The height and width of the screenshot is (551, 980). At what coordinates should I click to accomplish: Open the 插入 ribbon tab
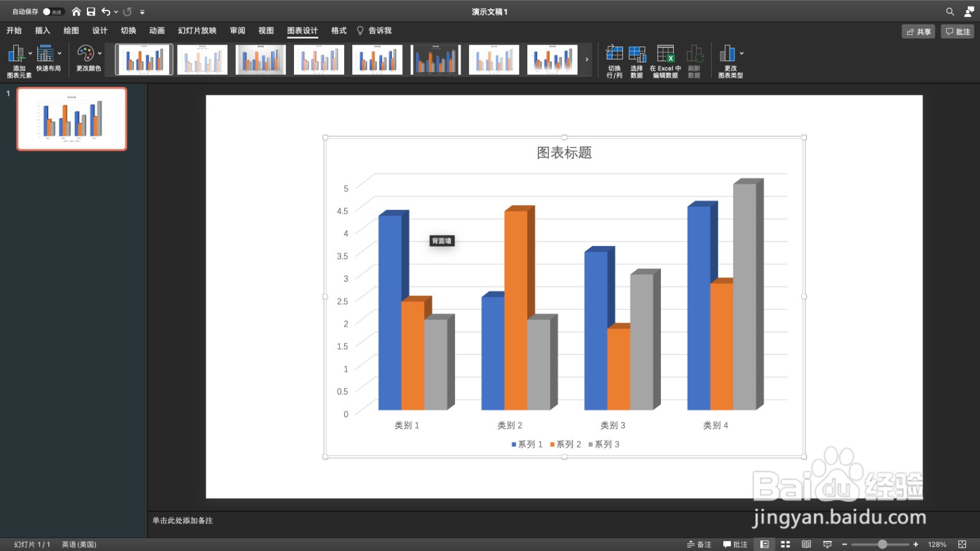(42, 31)
